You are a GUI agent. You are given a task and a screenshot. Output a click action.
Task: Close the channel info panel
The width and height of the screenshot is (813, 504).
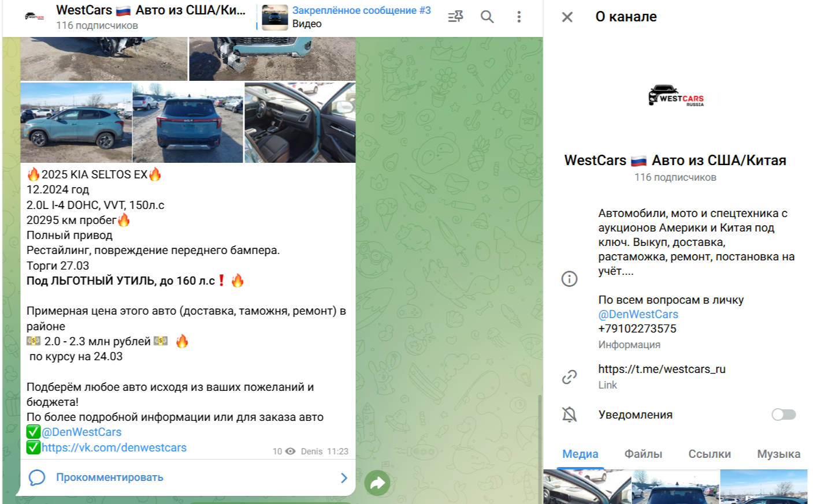(x=567, y=17)
